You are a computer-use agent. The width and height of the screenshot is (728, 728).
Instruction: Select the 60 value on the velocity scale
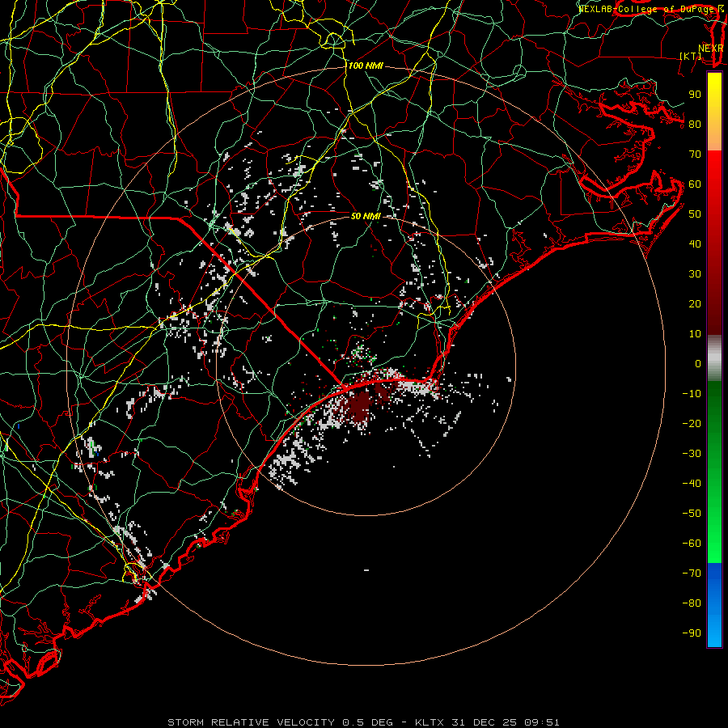[x=695, y=184]
